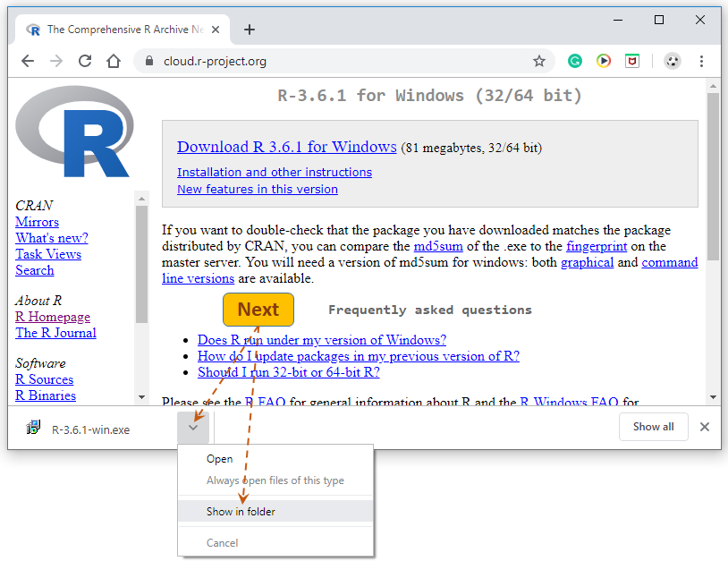
Task: Click the R-3.6.1-win.exe download file name
Action: coord(90,430)
